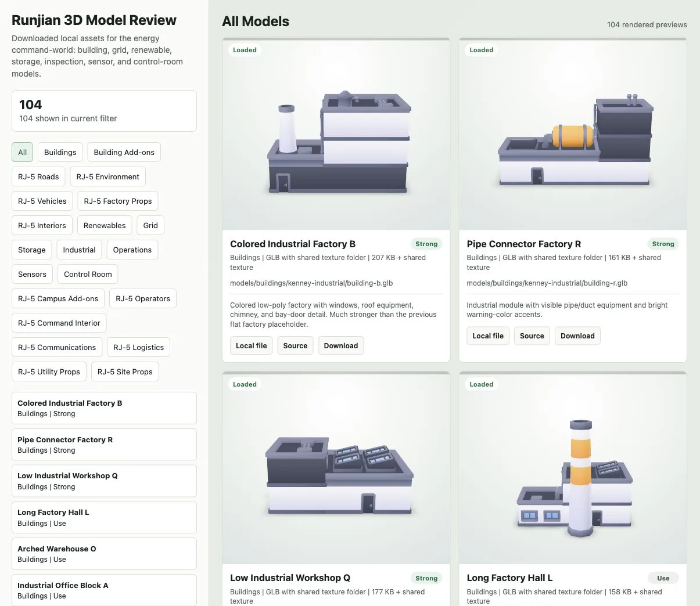Viewport: 700px width, 606px height.
Task: Click Loaded tag on Pipe Connector Factory R
Action: point(482,50)
